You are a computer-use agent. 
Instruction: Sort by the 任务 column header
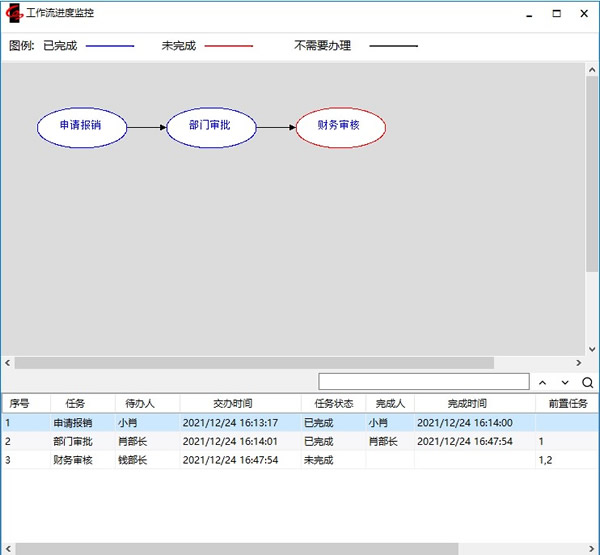pos(76,403)
